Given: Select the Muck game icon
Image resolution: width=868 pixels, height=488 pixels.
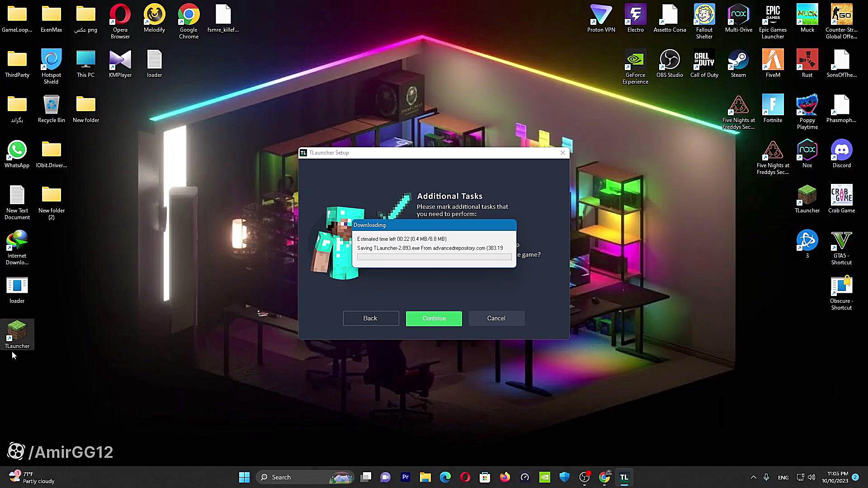Looking at the screenshot, I should [807, 18].
